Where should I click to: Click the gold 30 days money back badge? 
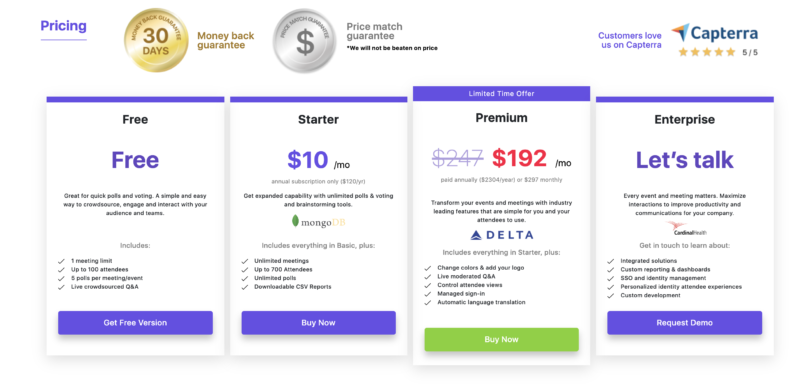pyautogui.click(x=156, y=40)
